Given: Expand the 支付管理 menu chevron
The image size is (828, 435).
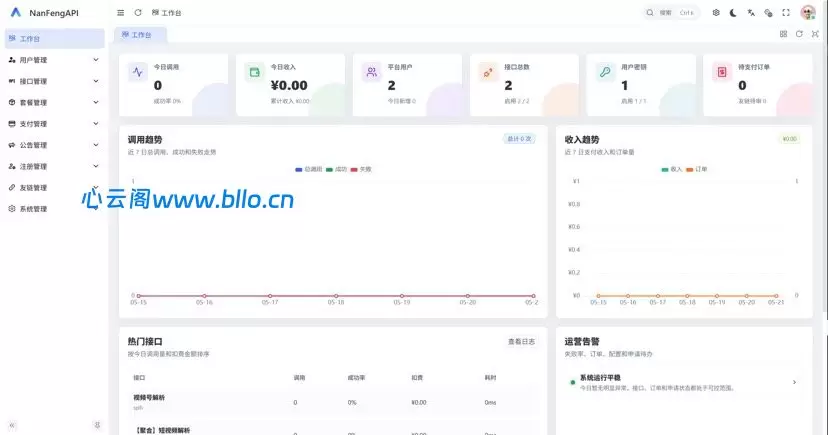Looking at the screenshot, I should tap(96, 124).
